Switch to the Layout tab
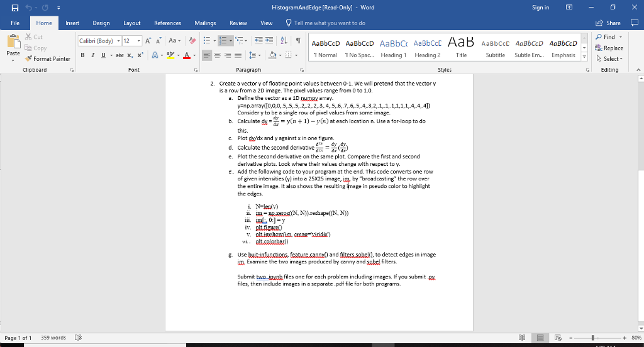Viewport: 644px width, 347px height. pos(132,23)
